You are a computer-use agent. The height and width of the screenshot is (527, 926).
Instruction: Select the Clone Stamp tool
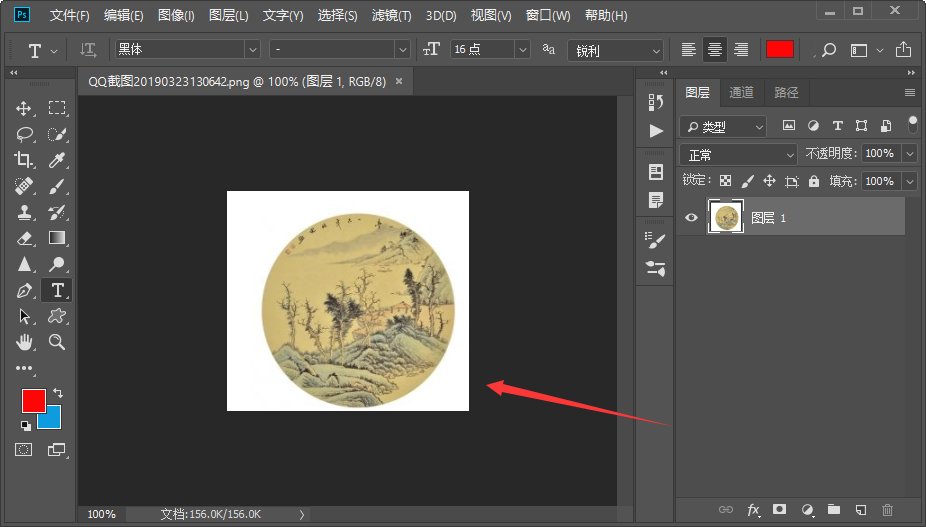point(24,212)
